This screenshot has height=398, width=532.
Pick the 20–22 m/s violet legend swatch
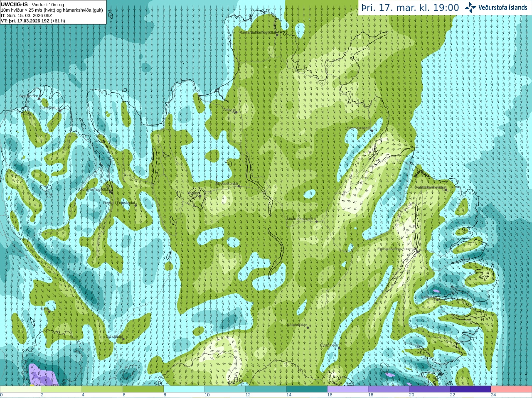[430, 389]
